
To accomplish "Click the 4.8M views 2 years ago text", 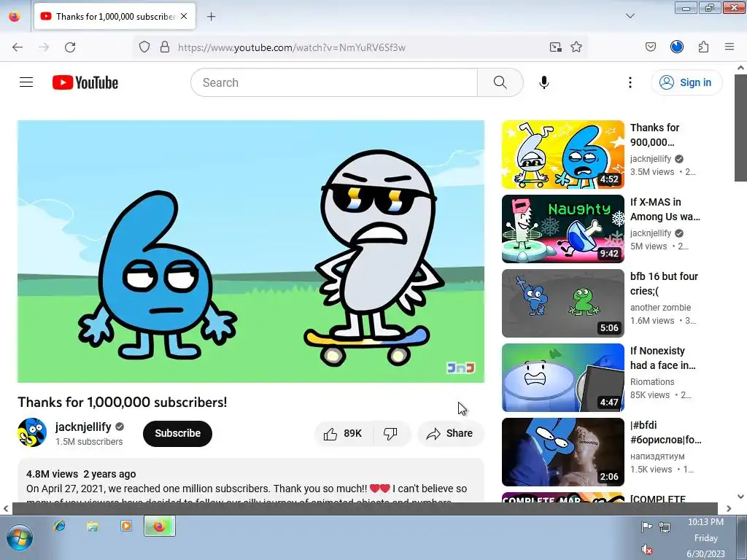I will pos(81,474).
